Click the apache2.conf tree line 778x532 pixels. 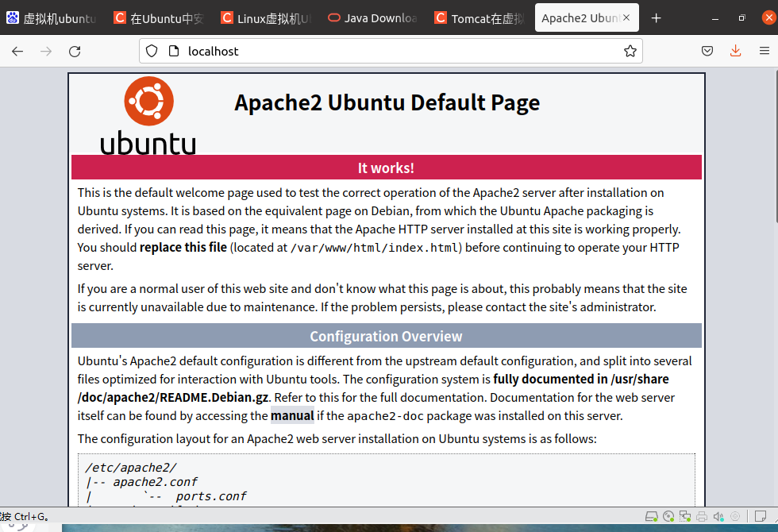[142, 482]
